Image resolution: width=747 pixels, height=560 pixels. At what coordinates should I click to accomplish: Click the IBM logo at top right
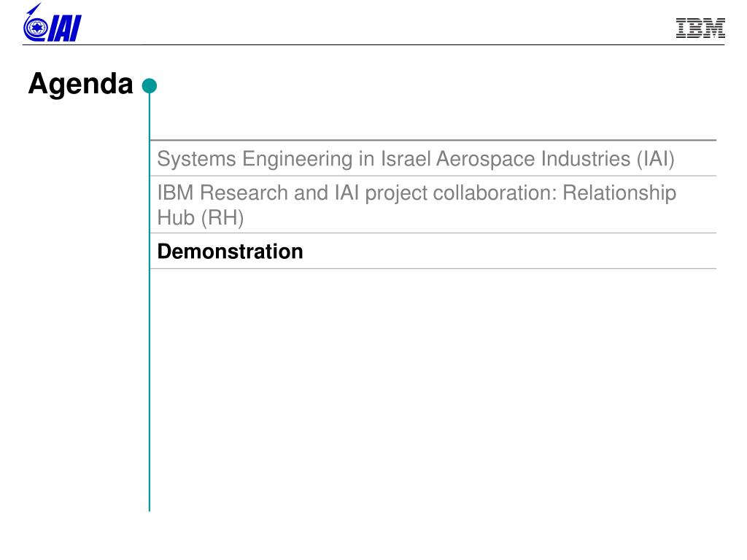tap(700, 28)
